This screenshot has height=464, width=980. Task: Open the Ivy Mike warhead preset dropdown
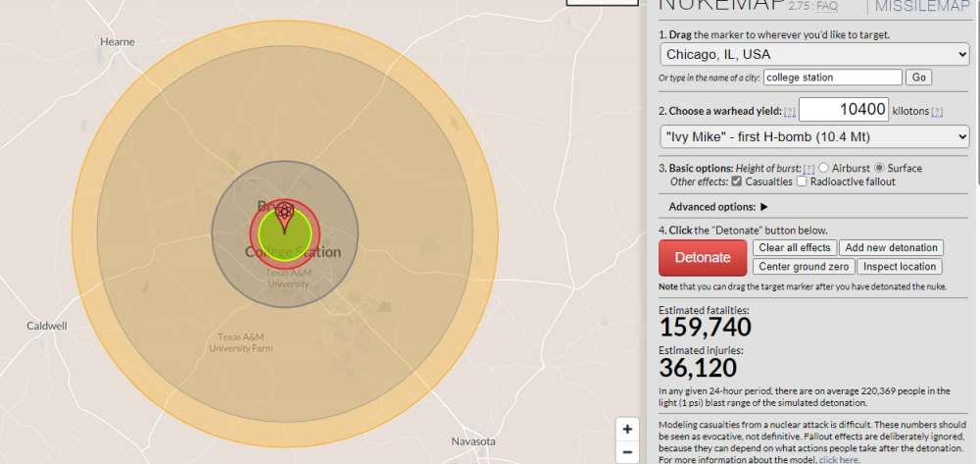(814, 136)
